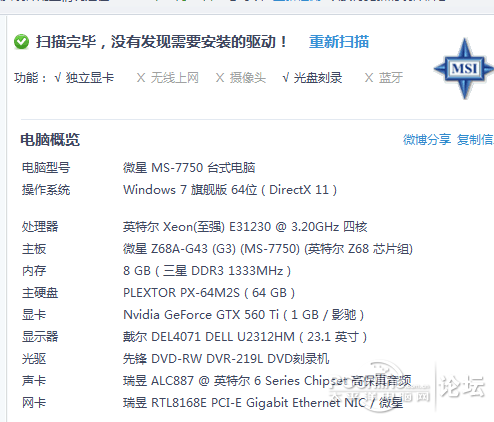Open the 微博分享 share link
This screenshot has height=422, width=494.
[x=427, y=140]
